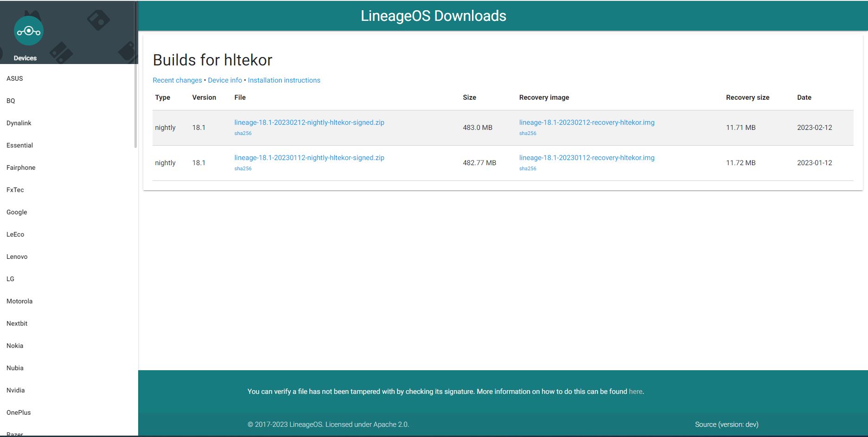The height and width of the screenshot is (437, 868).
Task: Open BQ devices list
Action: pyautogui.click(x=11, y=101)
